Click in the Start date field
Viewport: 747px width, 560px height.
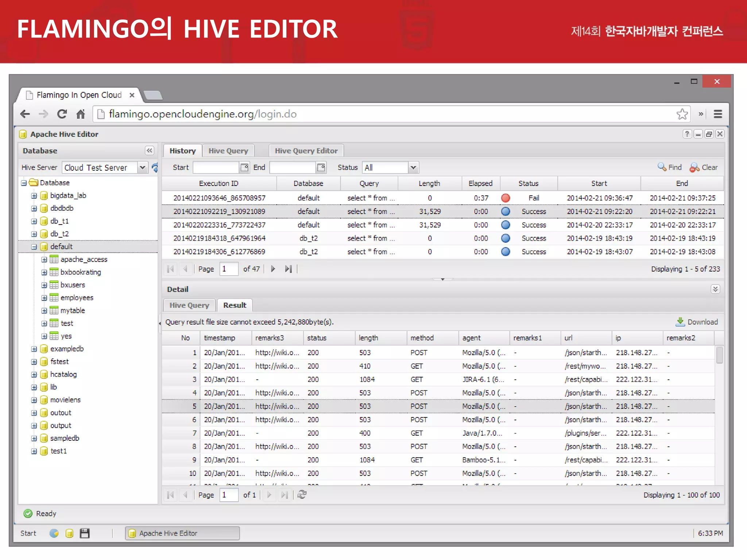pos(216,167)
